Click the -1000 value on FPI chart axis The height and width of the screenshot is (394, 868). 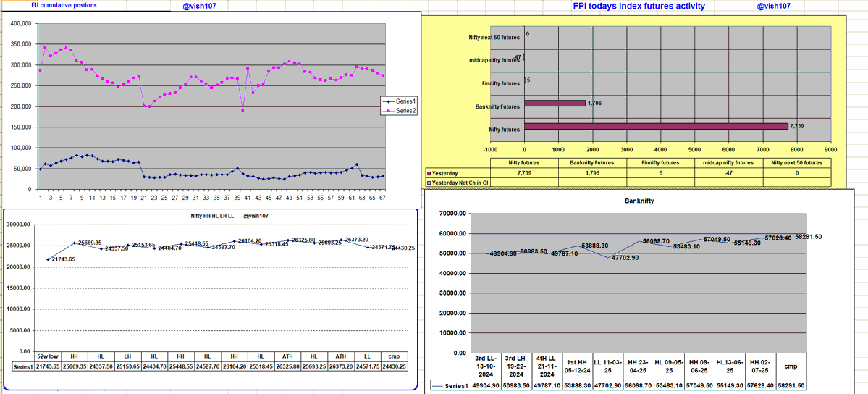(490, 150)
